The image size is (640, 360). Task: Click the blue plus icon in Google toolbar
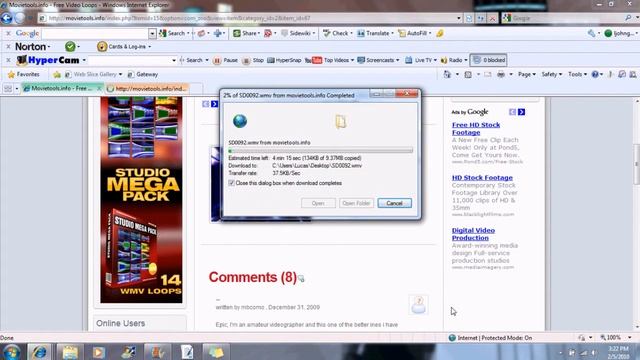[x=218, y=33]
